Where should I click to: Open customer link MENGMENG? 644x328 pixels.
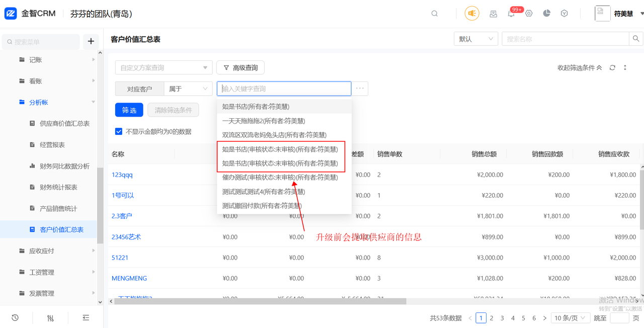129,278
